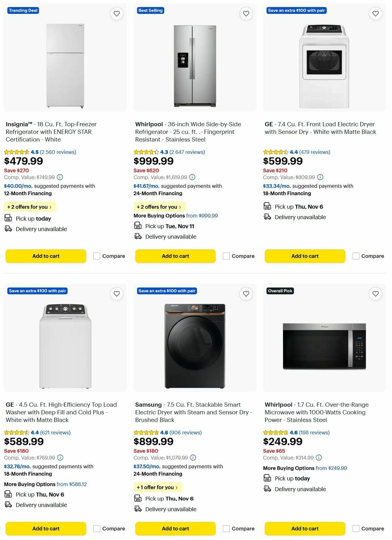Check Compare for the Insignia refrigerator
The image size is (392, 540).
[97, 256]
